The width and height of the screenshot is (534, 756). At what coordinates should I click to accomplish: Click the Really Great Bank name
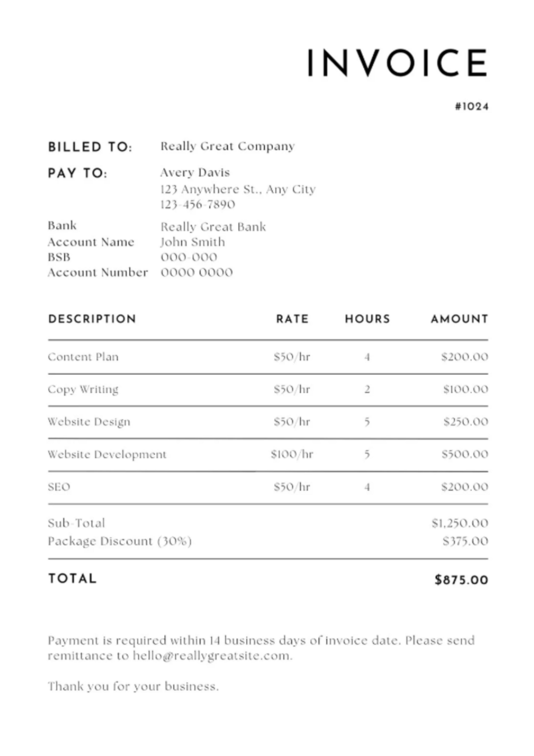tap(213, 227)
